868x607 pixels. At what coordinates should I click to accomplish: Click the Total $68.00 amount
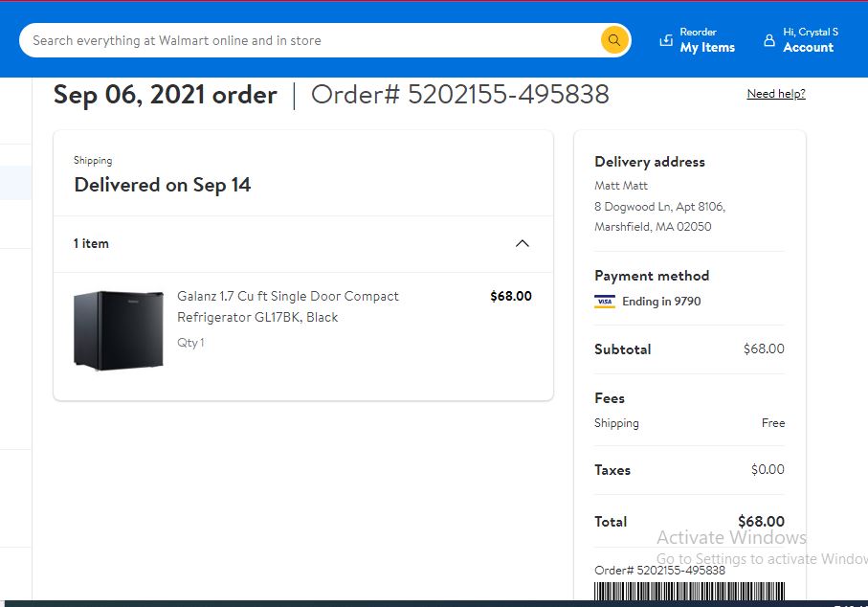click(761, 521)
